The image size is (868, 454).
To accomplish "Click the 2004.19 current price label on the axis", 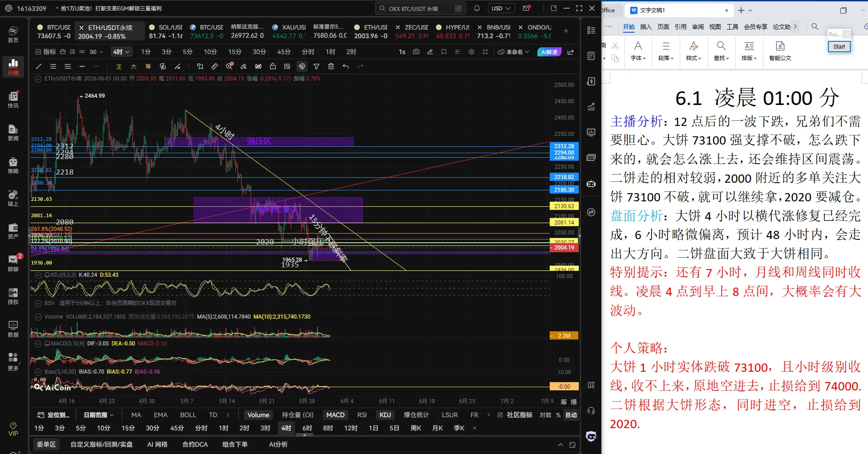I will tap(564, 248).
